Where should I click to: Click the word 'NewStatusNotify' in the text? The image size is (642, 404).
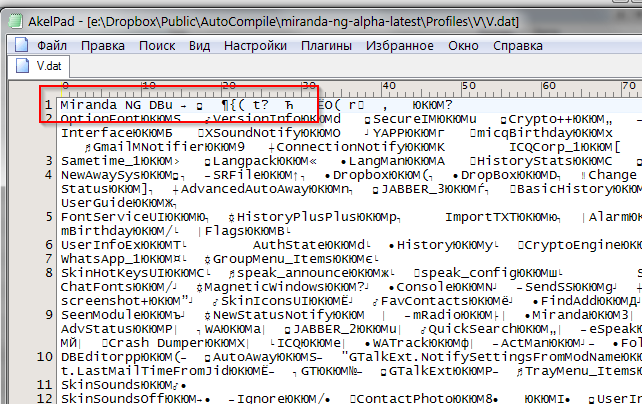pos(272,315)
